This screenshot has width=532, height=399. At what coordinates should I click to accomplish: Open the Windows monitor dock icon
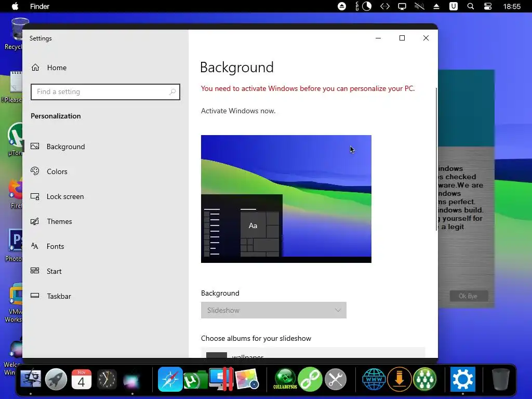click(x=220, y=379)
